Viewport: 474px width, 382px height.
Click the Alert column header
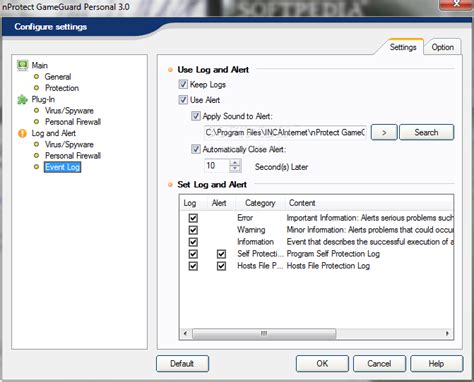click(x=221, y=203)
